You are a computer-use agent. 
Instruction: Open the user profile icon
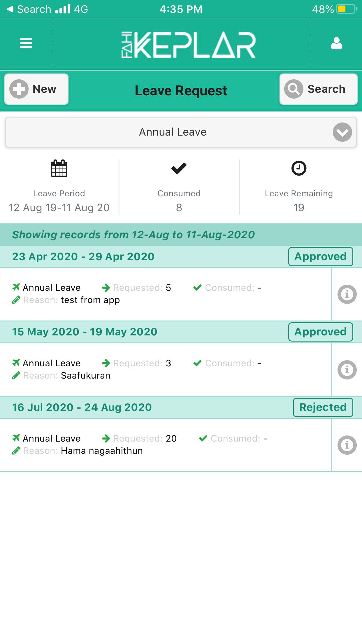tap(336, 43)
